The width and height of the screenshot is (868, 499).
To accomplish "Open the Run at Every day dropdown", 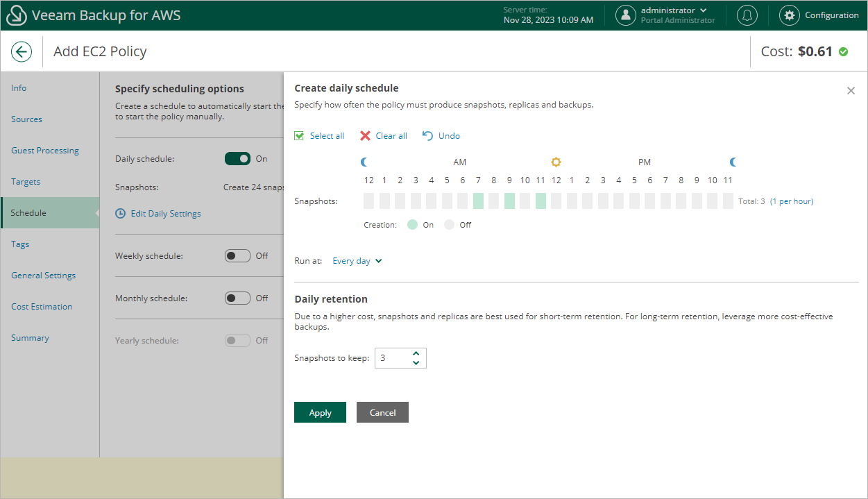I will tap(357, 261).
